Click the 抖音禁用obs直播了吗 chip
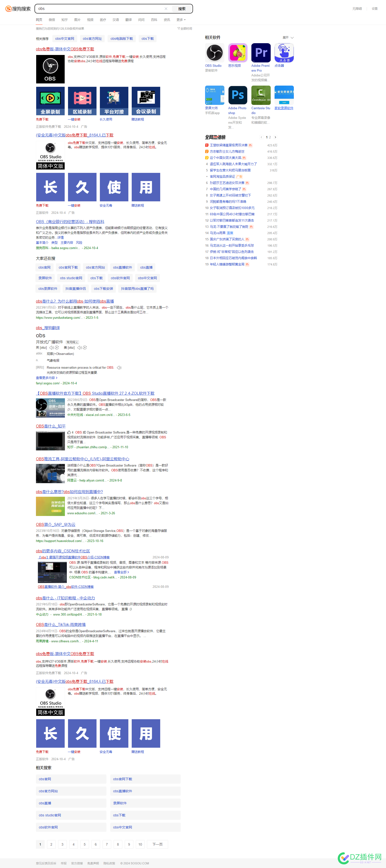Image resolution: width=386 pixels, height=868 pixels. [137, 289]
